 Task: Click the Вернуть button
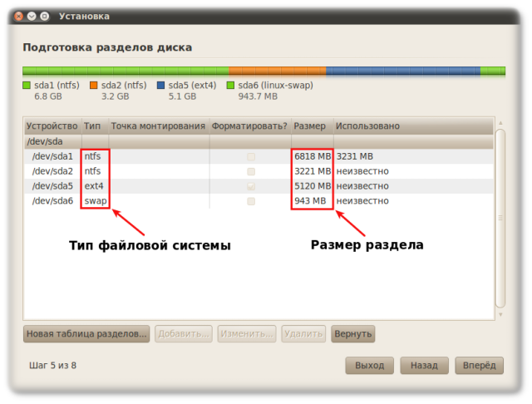352,334
